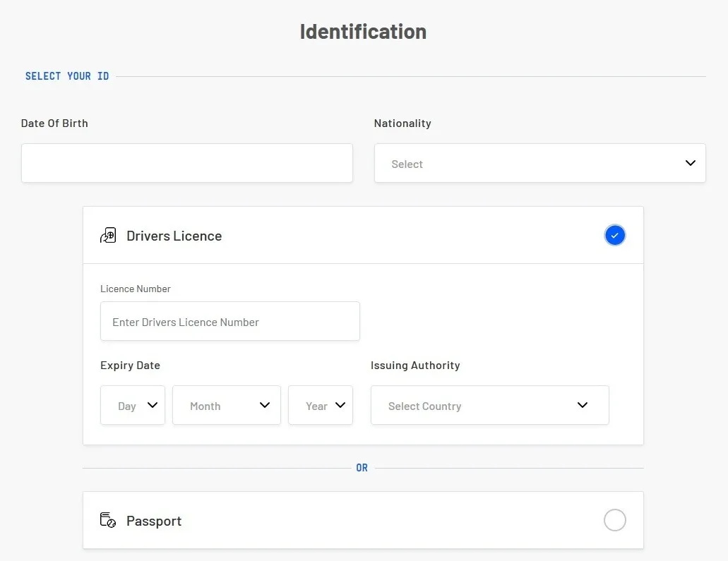Screen dimensions: 728x561
Task: Click the Identification page title
Action: pyautogui.click(x=363, y=32)
